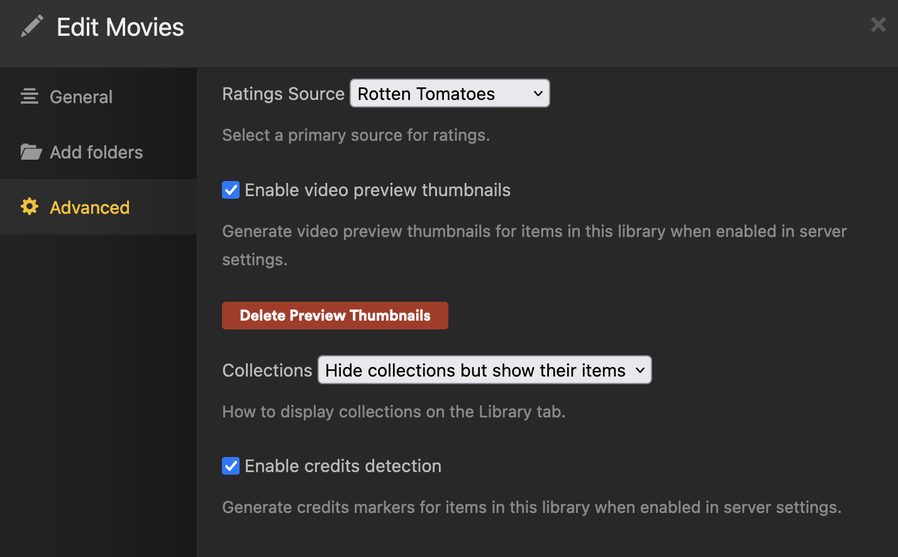Open the Ratings Source dropdown
This screenshot has height=557, width=898.
point(449,94)
